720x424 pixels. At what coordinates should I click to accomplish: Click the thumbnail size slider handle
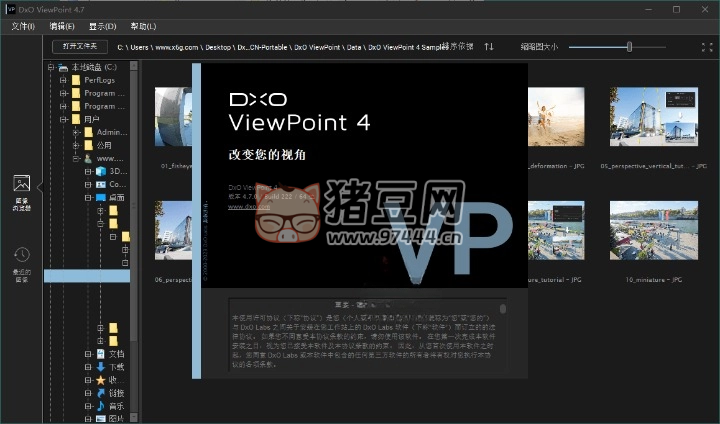tap(629, 46)
